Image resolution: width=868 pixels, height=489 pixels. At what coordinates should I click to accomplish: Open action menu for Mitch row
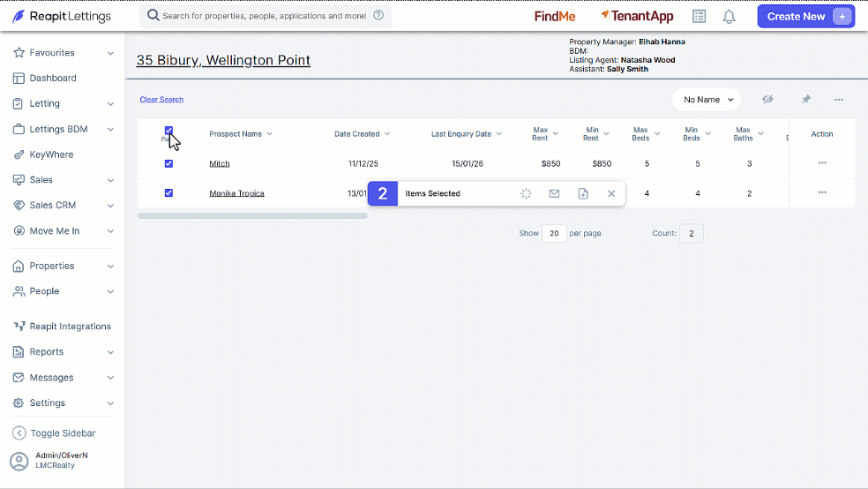822,162
